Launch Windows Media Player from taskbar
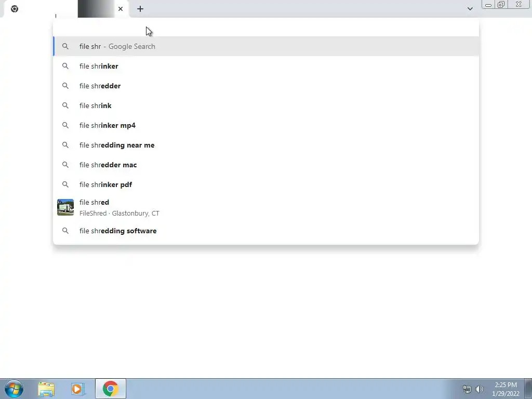Image resolution: width=532 pixels, height=399 pixels. [x=78, y=389]
